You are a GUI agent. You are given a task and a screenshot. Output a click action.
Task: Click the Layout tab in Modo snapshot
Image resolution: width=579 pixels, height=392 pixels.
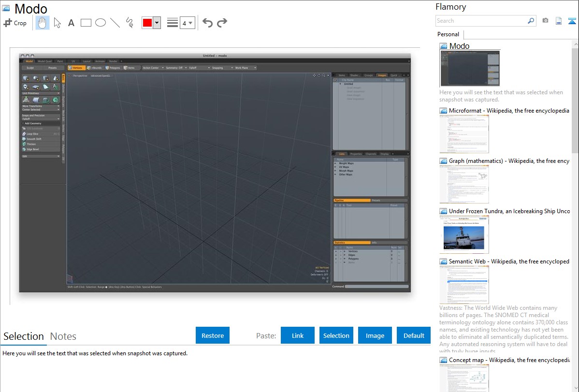(x=87, y=61)
